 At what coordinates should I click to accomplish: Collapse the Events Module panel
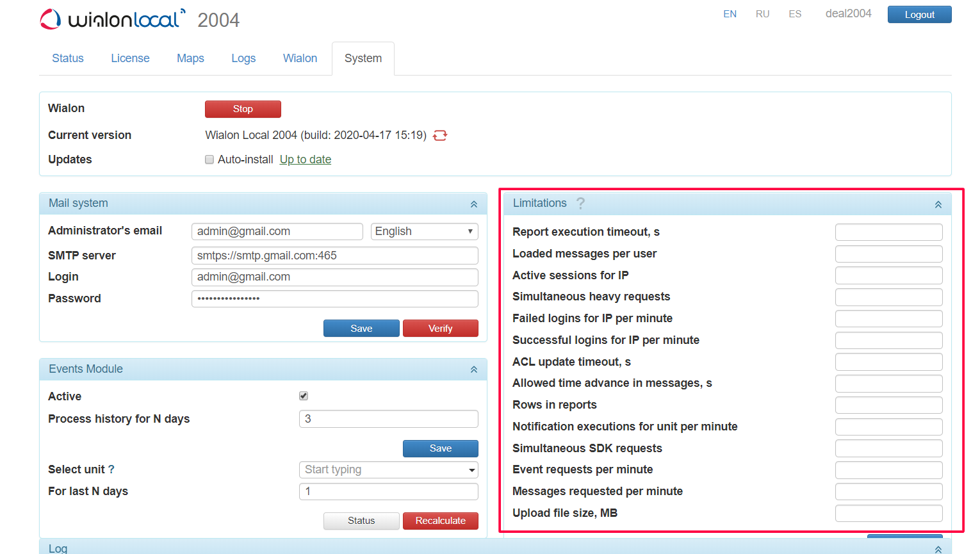[x=474, y=369]
